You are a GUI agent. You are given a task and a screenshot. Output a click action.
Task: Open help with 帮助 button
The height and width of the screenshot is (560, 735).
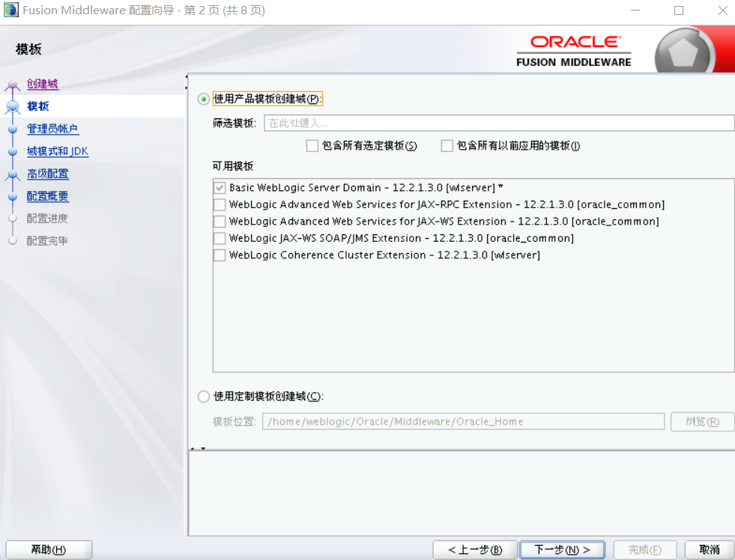click(49, 550)
